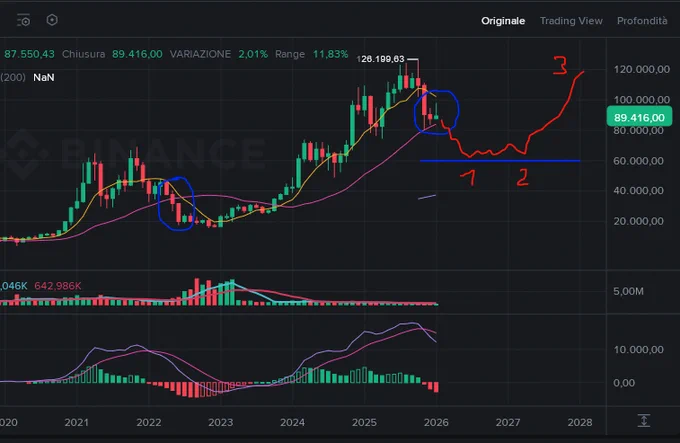Click the Chiusura value 89.416,00
Viewport: 680px width, 443px height.
[x=137, y=54]
